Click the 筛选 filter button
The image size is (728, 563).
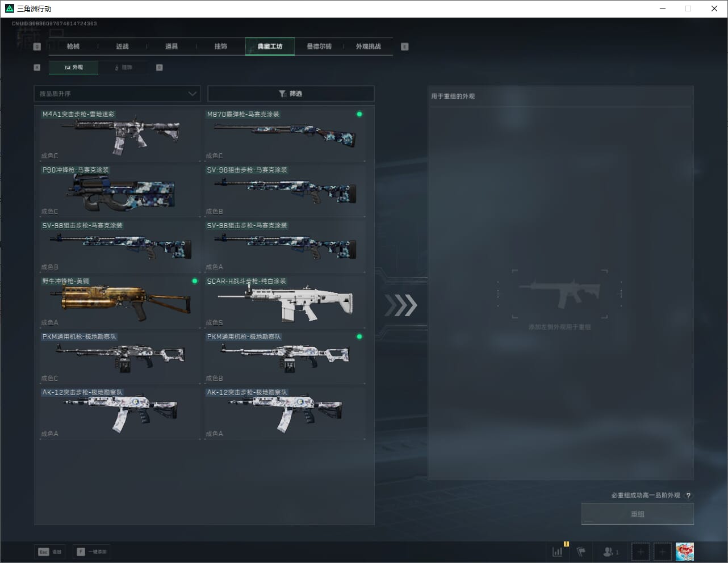point(291,94)
